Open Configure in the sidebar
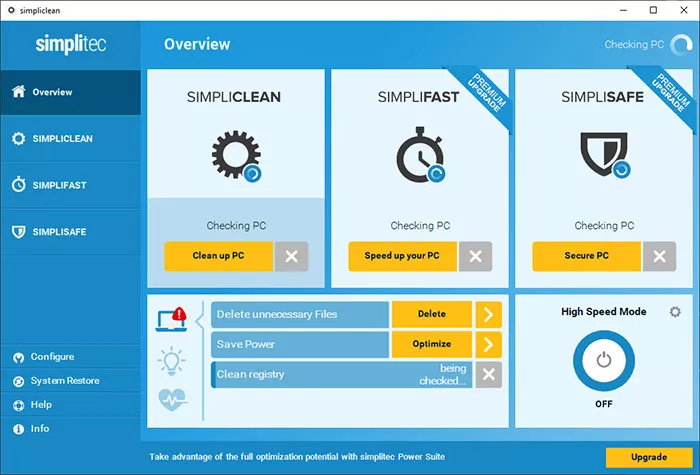 (x=71, y=357)
